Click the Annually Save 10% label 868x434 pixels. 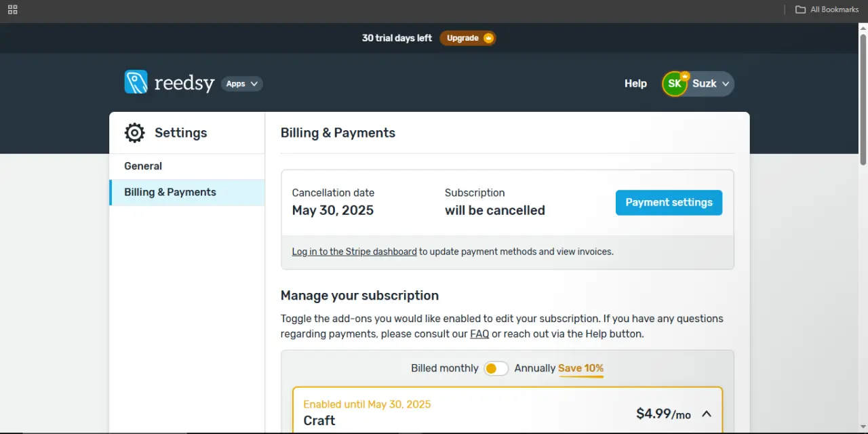(x=559, y=368)
